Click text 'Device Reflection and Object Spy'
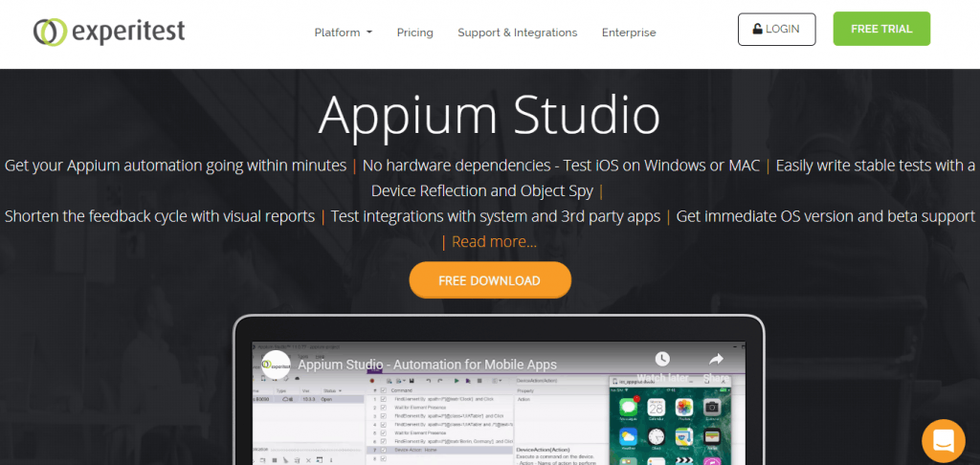 [x=482, y=190]
